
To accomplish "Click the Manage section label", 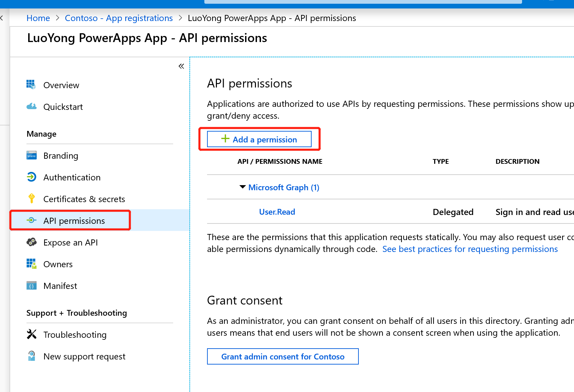I will 41,134.
